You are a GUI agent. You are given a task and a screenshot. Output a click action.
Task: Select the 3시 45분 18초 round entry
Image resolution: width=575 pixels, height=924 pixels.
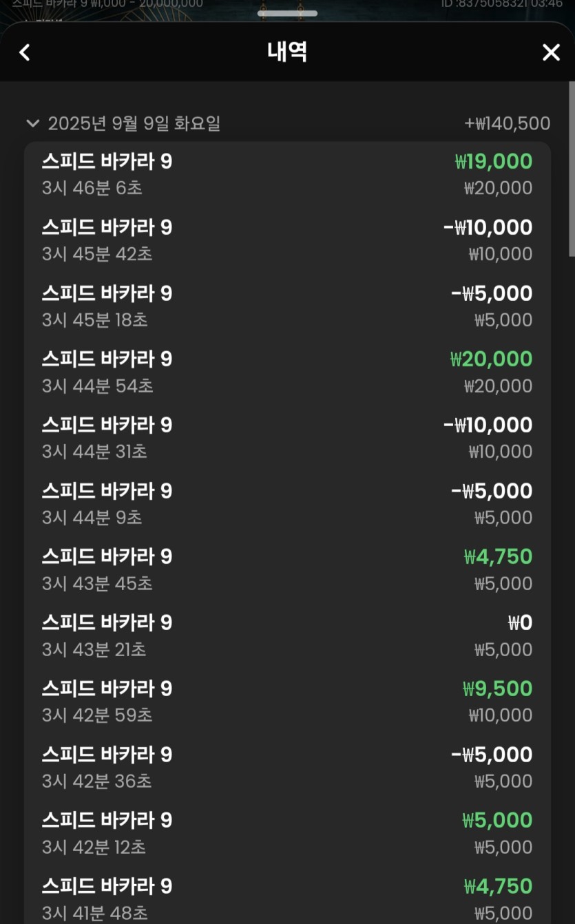tap(287, 306)
